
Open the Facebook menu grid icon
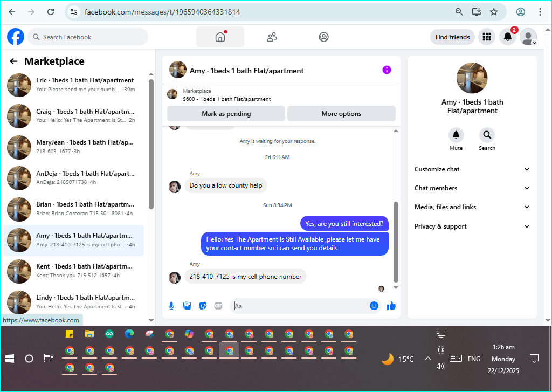487,37
